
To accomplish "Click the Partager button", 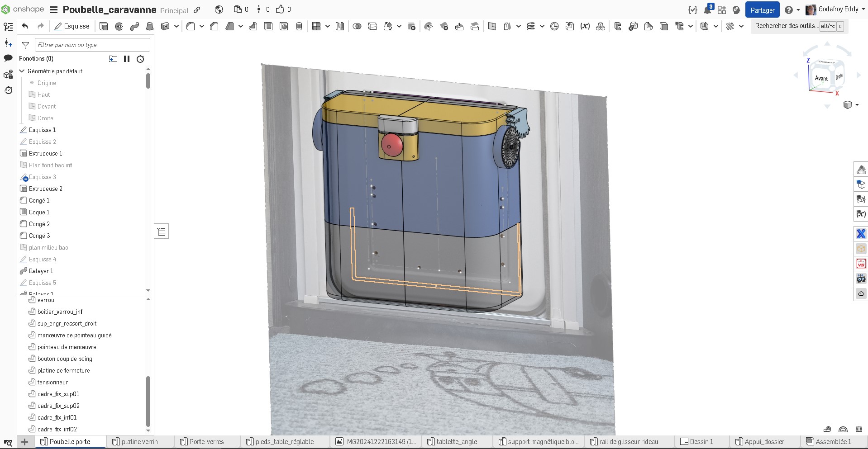I will pos(762,10).
